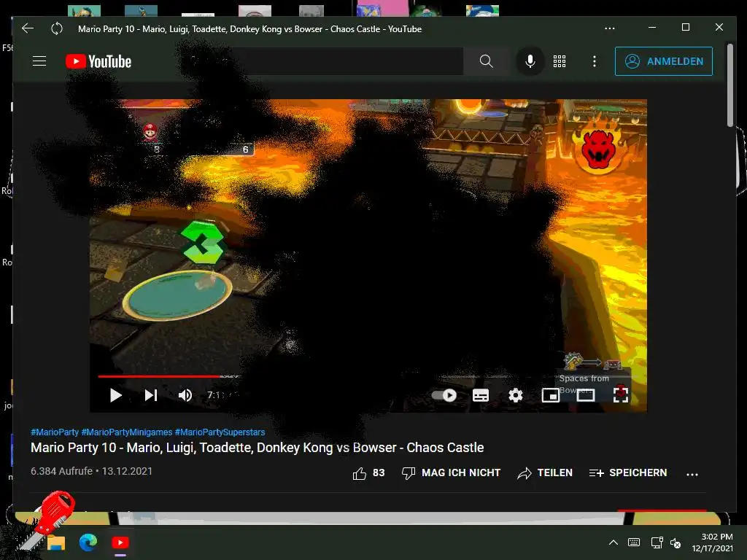Save the video with SPEICHERN
The width and height of the screenshot is (747, 560).
click(x=628, y=472)
